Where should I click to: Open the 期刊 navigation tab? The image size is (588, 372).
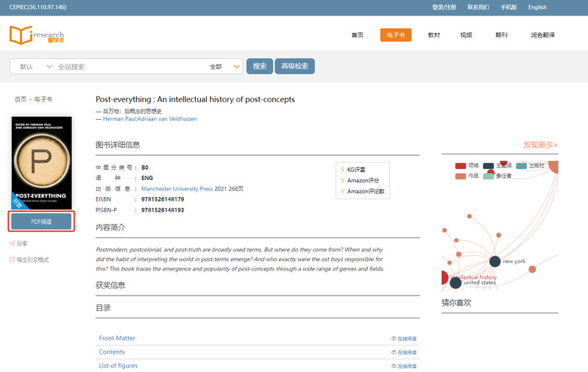(501, 35)
